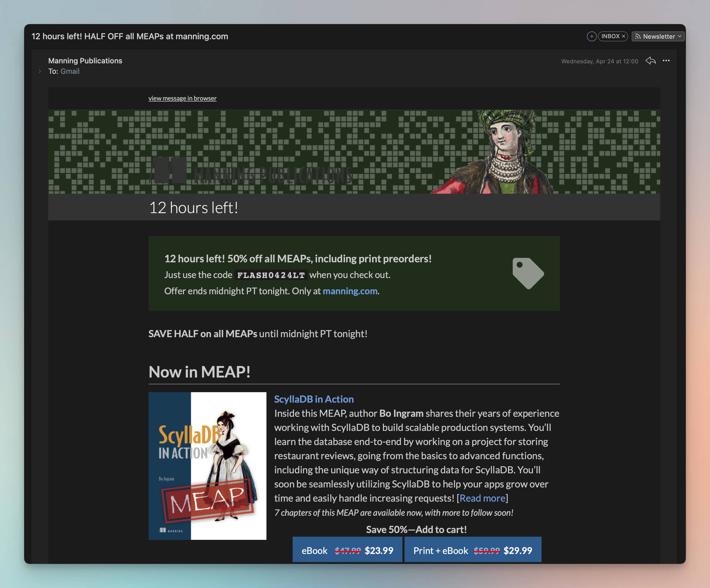Open the Newsletter category dropdown
The height and width of the screenshot is (588, 710).
(x=658, y=36)
